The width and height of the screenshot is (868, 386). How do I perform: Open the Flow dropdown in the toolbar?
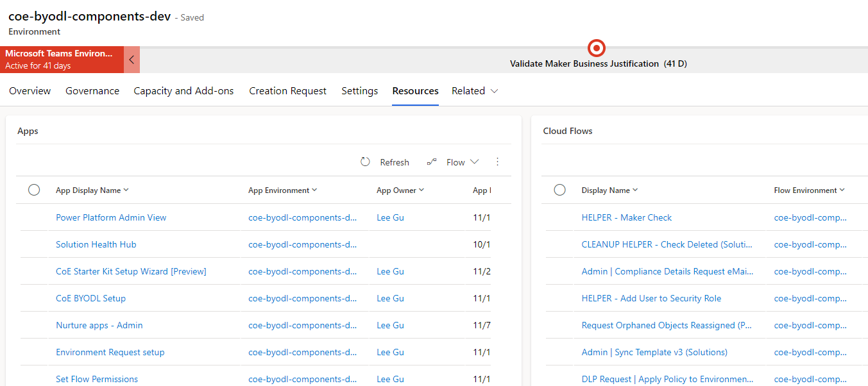[462, 162]
